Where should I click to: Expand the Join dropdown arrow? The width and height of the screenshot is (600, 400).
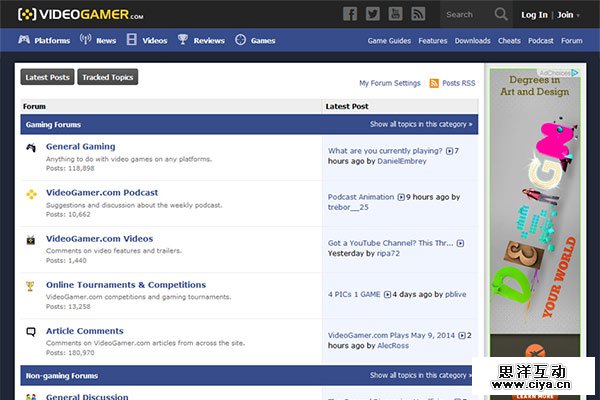(578, 16)
